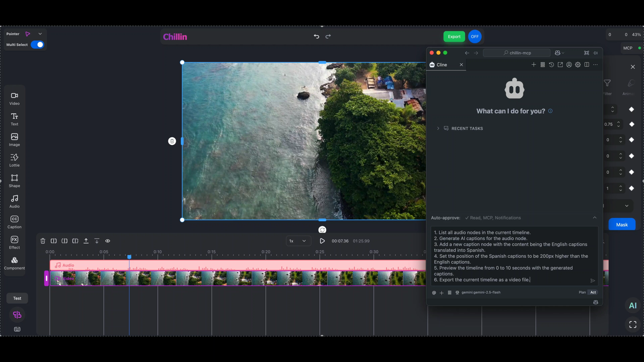Click the rotate handle below the canvas

322,230
